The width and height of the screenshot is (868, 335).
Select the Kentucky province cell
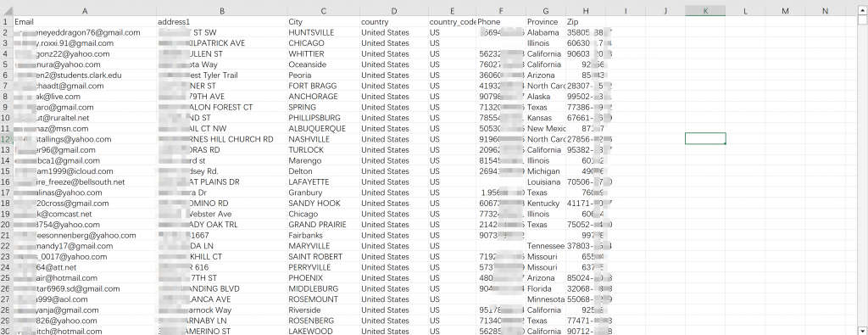point(546,204)
